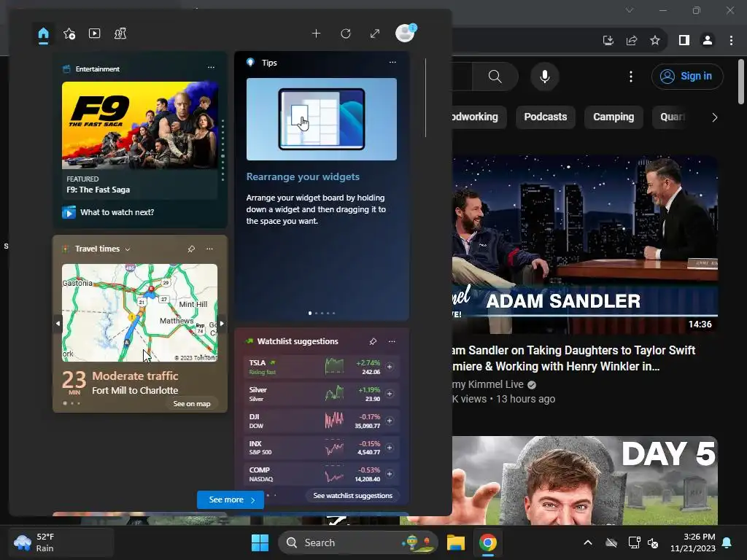Show hidden system tray icons chevron
Viewport: 747px width, 560px height.
(588, 542)
